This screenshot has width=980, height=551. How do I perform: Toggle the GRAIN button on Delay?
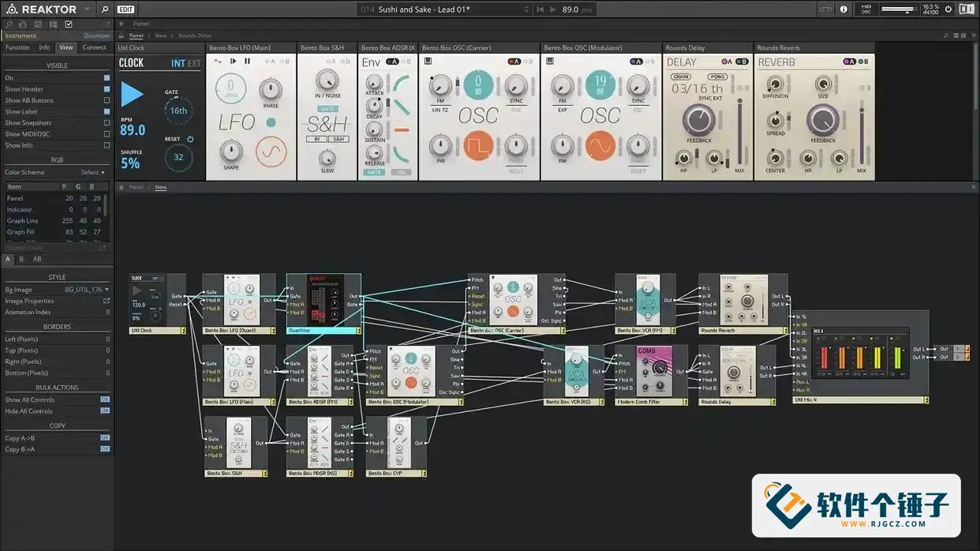coord(681,77)
